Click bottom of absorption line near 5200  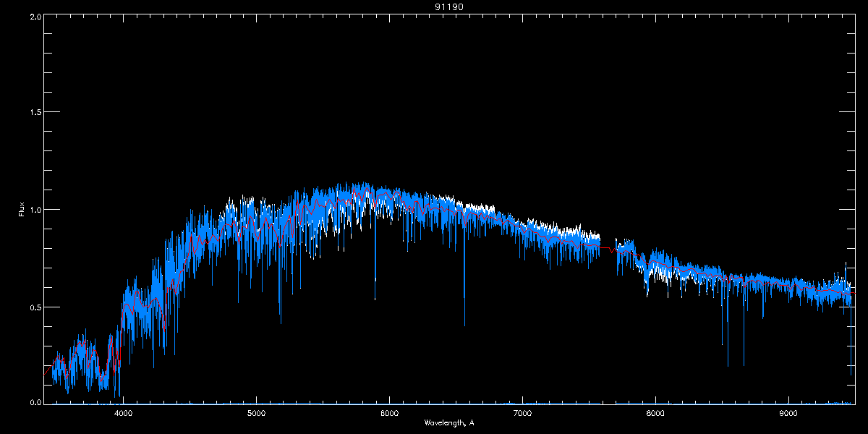(280, 322)
